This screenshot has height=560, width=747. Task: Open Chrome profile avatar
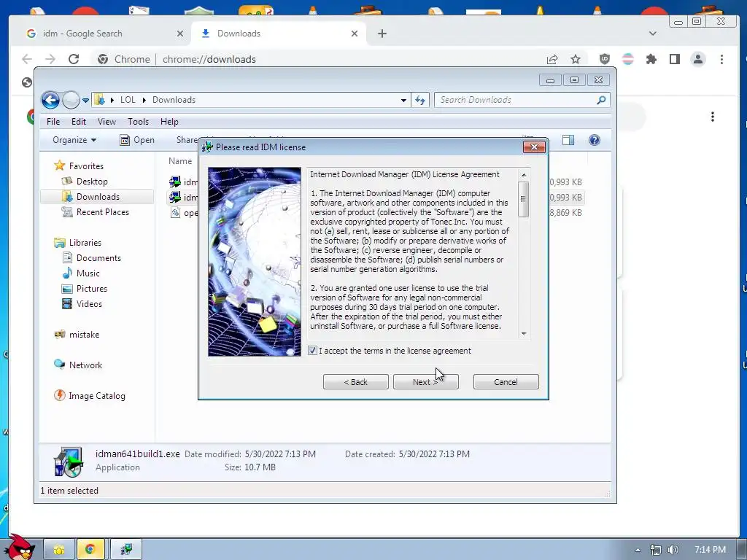(698, 59)
